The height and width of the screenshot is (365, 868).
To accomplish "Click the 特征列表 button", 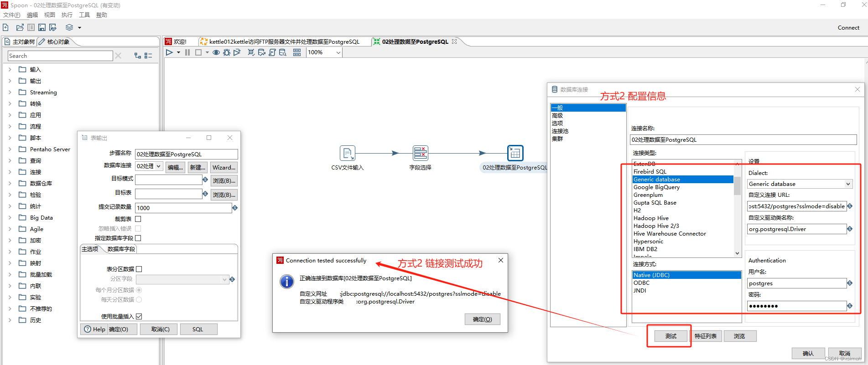I will [706, 336].
